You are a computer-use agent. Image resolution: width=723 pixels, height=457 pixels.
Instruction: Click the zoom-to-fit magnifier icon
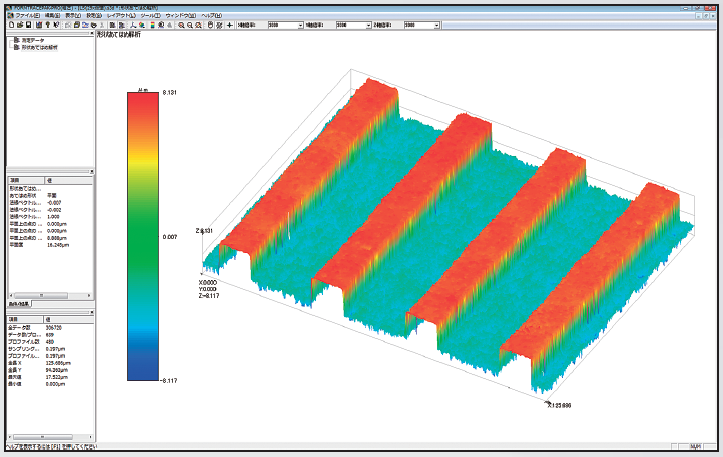pos(198,25)
